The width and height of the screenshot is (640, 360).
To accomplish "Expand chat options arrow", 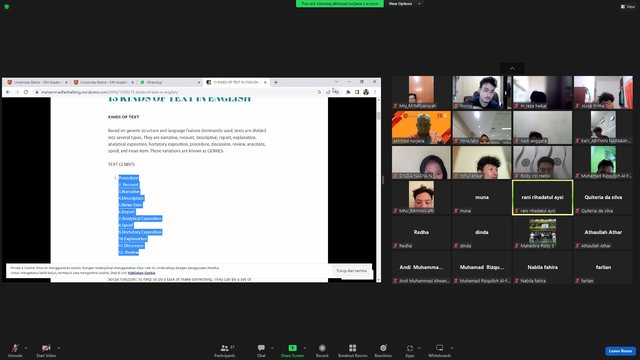I will tap(272, 348).
